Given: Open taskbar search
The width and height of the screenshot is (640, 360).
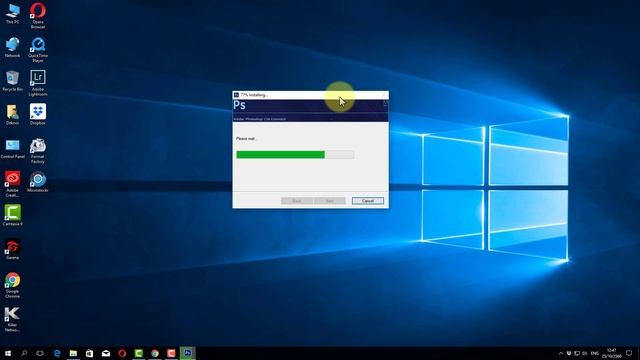Looking at the screenshot, I should click(x=24, y=353).
